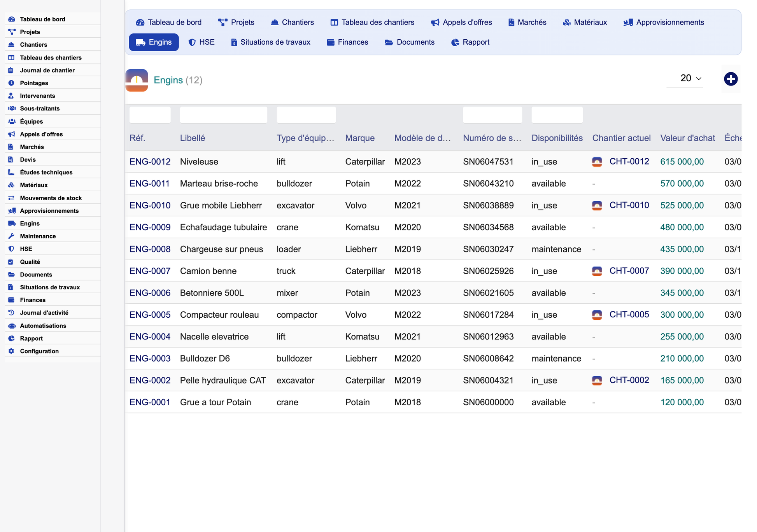Click the Appels d'offres megaphone icon in sidebar
This screenshot has height=532, width=757.
tap(12, 134)
